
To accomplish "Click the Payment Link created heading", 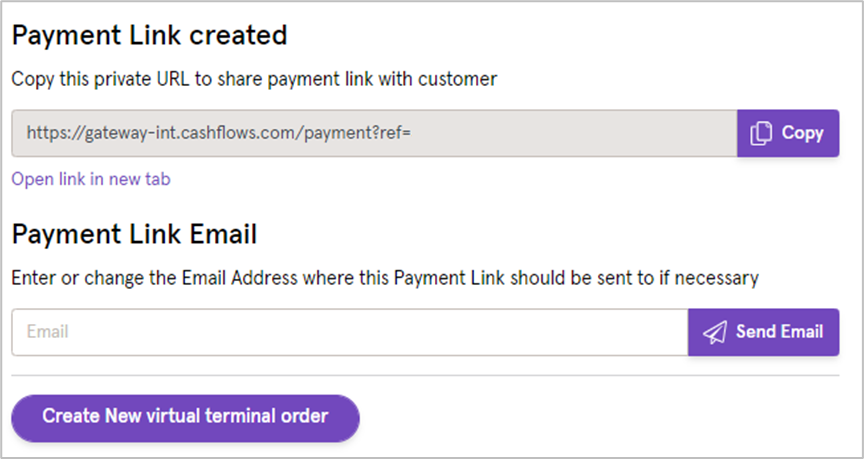I will tap(149, 35).
